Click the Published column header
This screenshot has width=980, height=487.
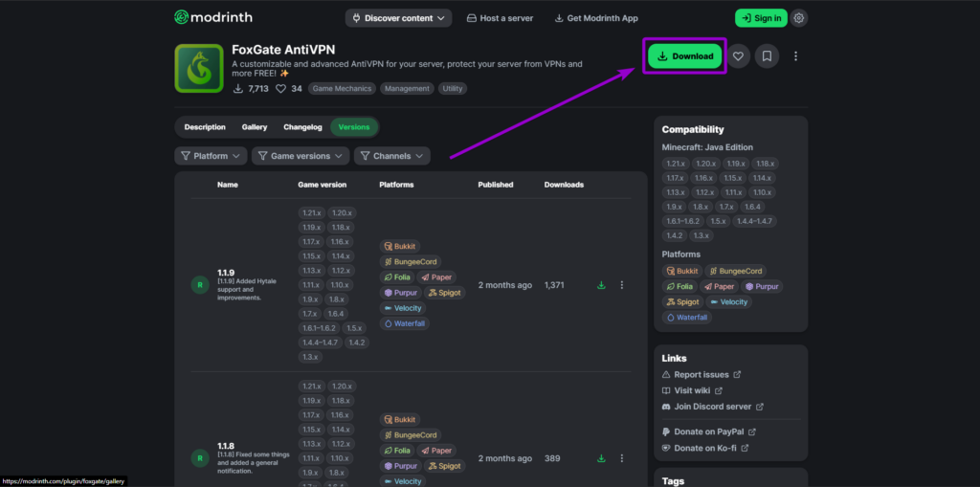coord(496,185)
